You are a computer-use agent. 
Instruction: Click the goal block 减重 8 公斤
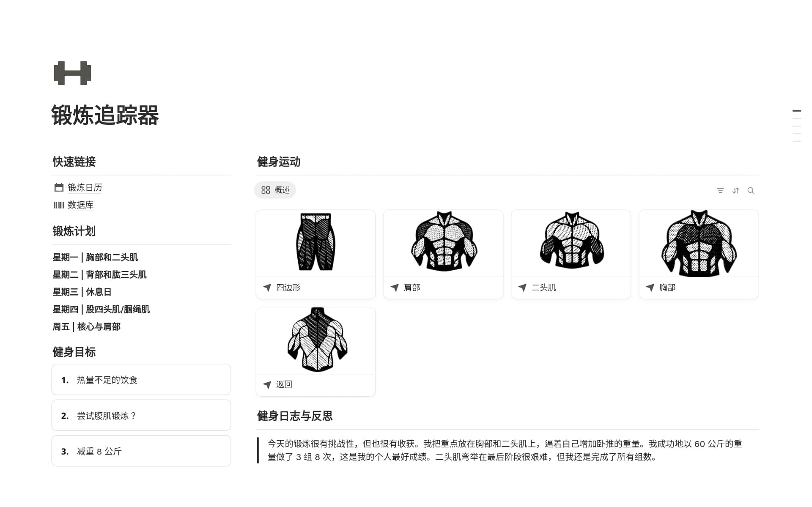pos(141,451)
